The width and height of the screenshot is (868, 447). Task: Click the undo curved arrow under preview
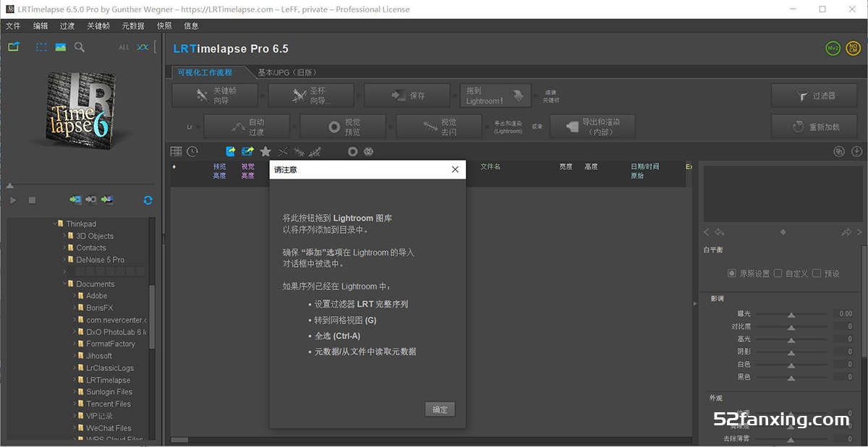coord(720,232)
